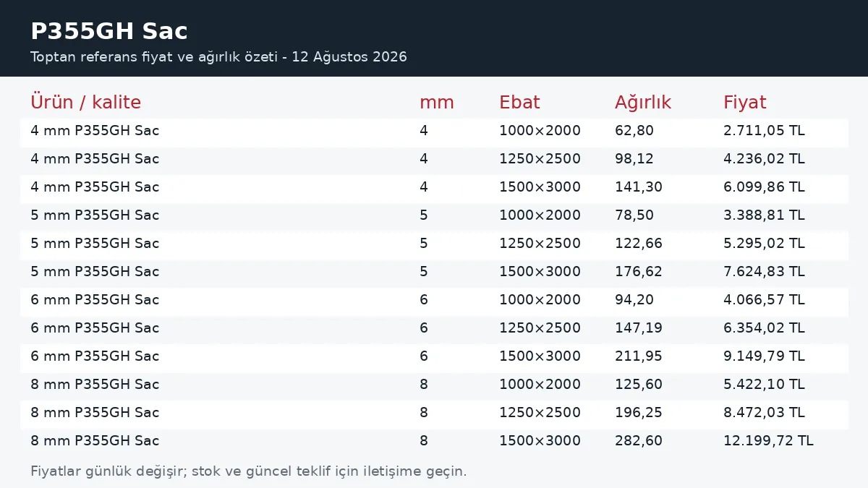Screen dimensions: 868x488
Task: Click the mm column header
Action: (437, 102)
